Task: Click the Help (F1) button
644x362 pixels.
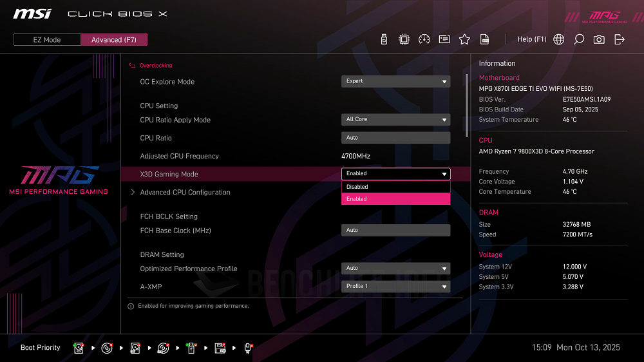Action: pyautogui.click(x=531, y=39)
